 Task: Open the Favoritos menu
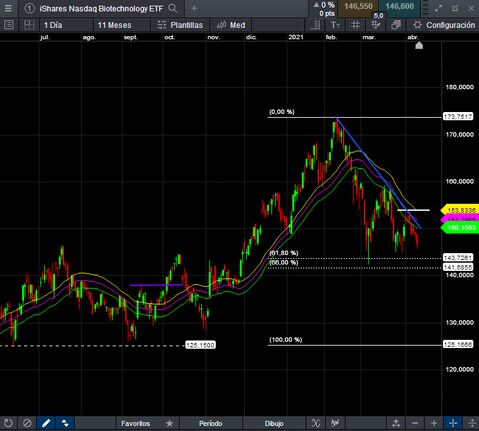click(x=135, y=423)
